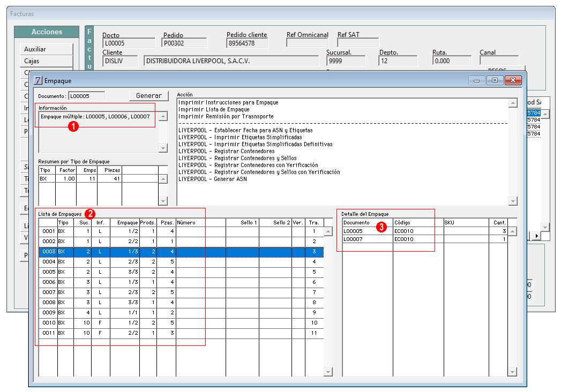This screenshot has width=561, height=392.
Task: Choose LIVERPOOL Imprimir Etiquetas Simplificadas
Action: pyautogui.click(x=240, y=137)
